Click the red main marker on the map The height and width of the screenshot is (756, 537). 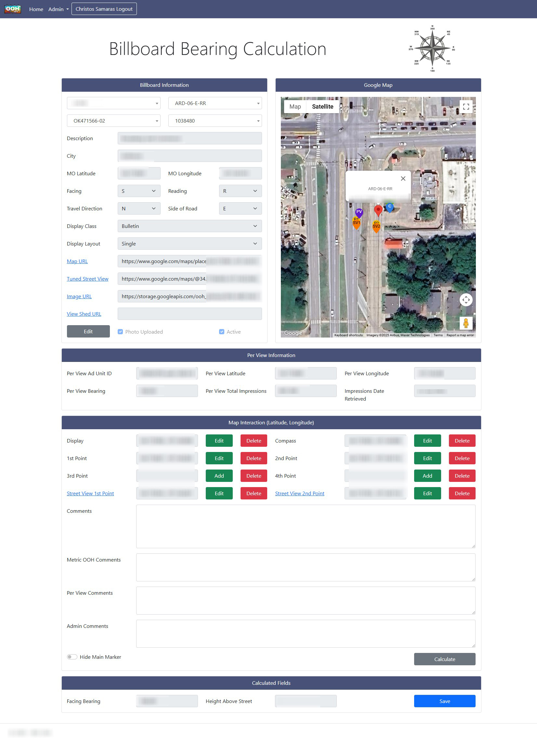(378, 211)
